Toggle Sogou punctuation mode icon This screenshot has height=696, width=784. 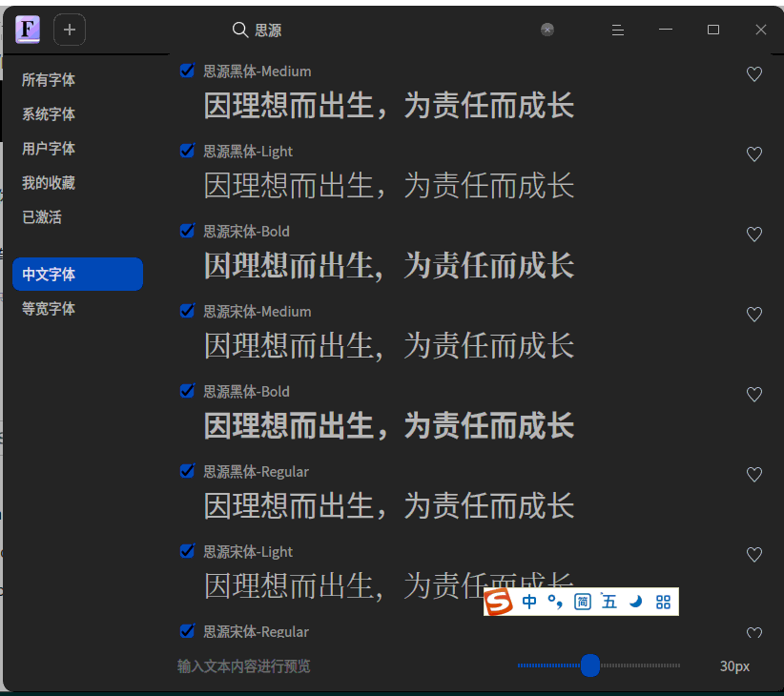point(555,602)
